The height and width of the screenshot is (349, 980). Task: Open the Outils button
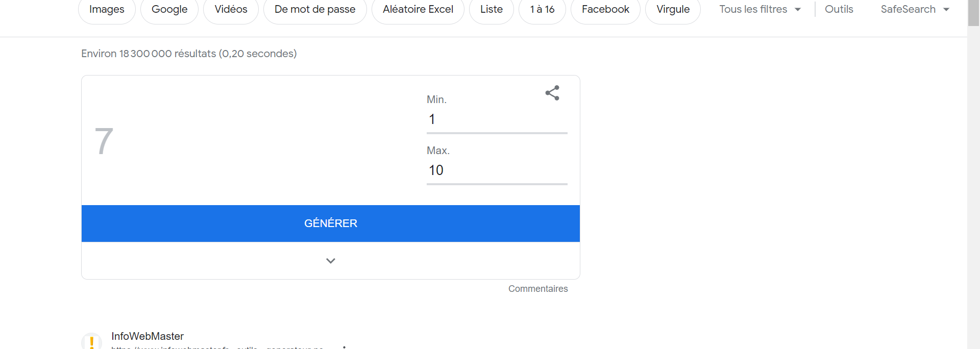pyautogui.click(x=839, y=9)
